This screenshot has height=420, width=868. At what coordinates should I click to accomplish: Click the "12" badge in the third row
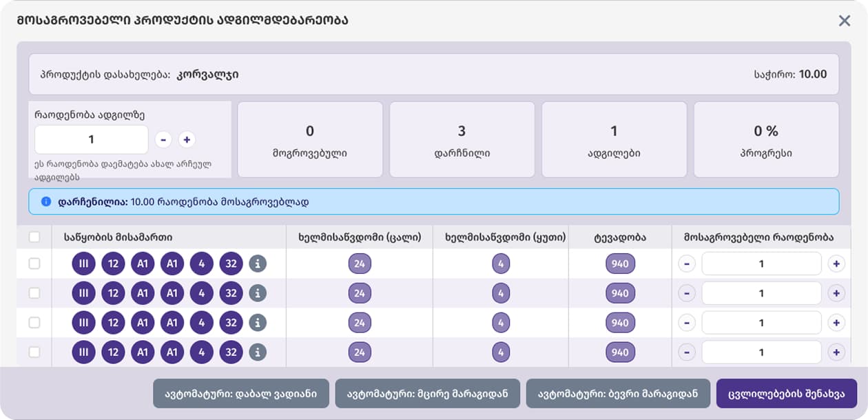[x=113, y=322]
